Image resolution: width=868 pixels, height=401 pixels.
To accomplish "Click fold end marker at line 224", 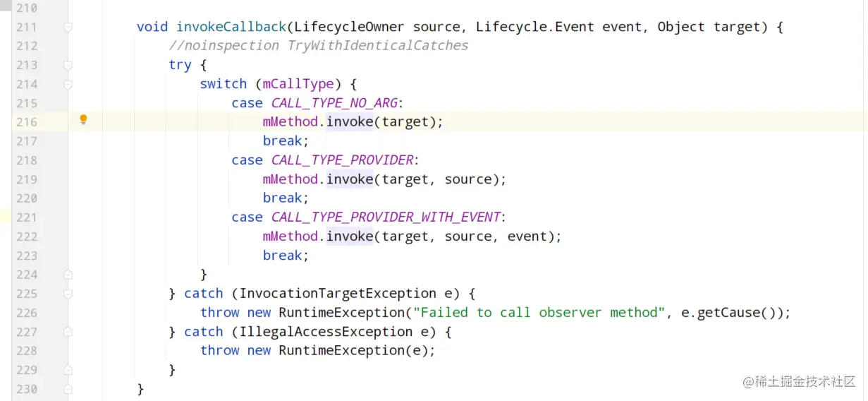I will click(x=68, y=274).
